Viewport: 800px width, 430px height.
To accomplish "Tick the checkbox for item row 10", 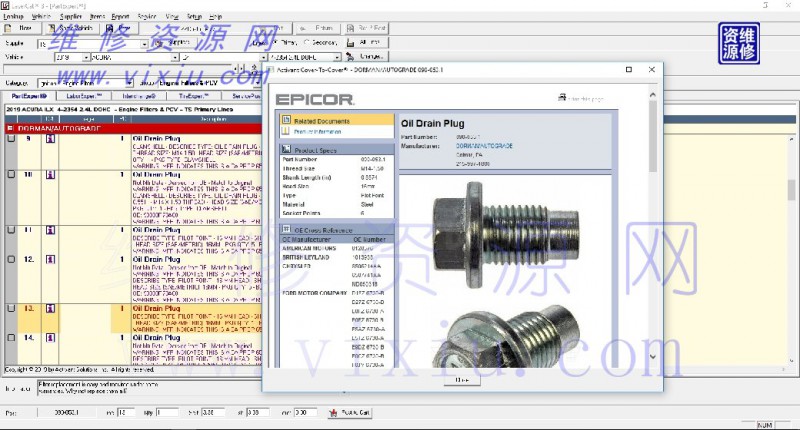I will (x=11, y=174).
